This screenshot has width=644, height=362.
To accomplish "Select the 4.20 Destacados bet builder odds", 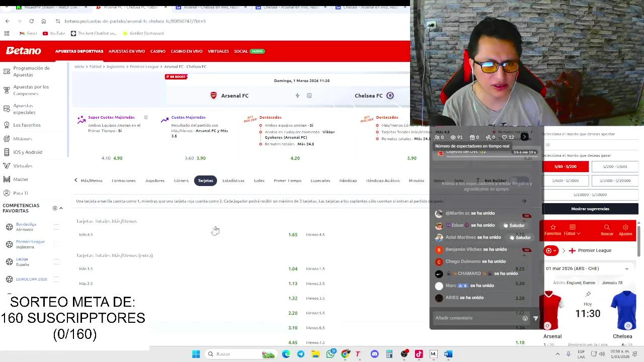I will click(295, 158).
